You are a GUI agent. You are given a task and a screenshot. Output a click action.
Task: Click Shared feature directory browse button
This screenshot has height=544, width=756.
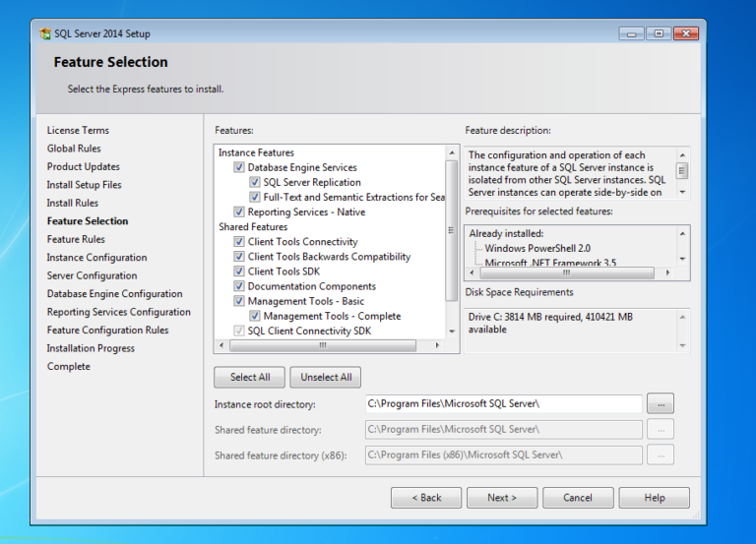click(661, 430)
